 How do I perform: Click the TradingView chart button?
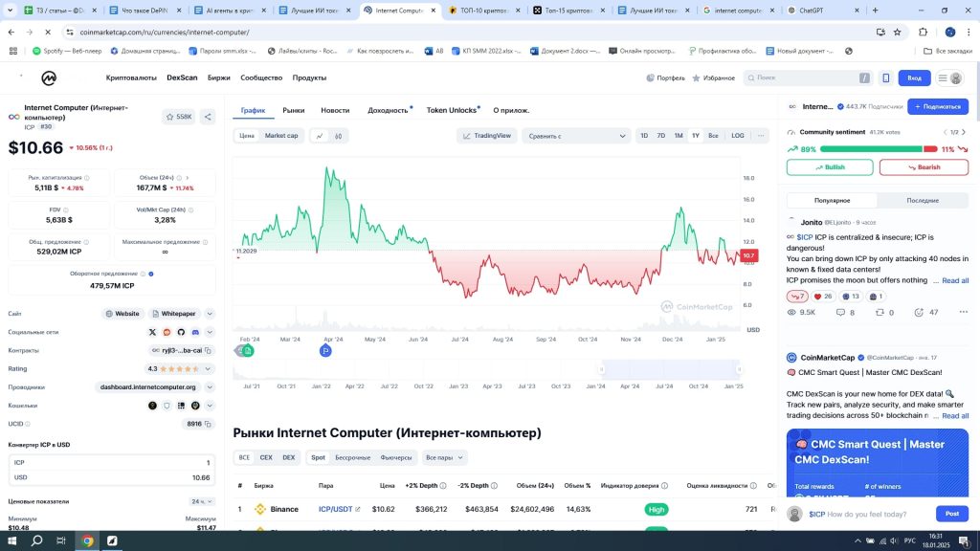tap(487, 136)
